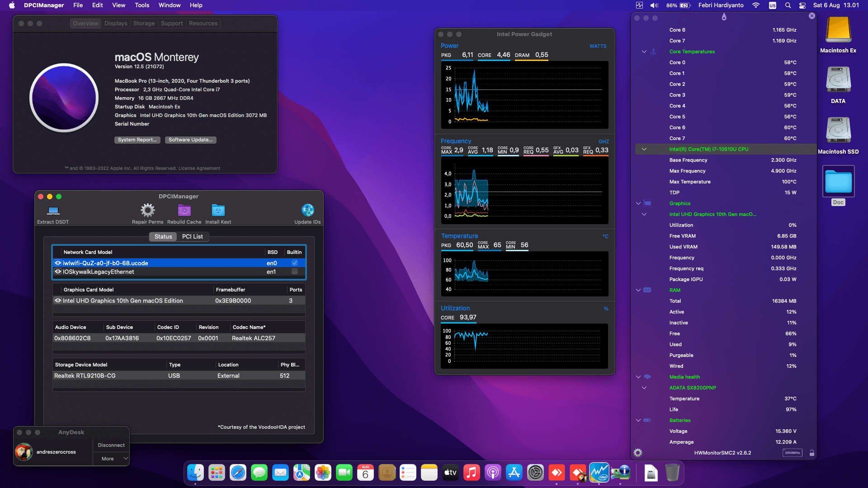Open Spotlight search in the menu bar
Screen dimensions: 868x488
788,5
